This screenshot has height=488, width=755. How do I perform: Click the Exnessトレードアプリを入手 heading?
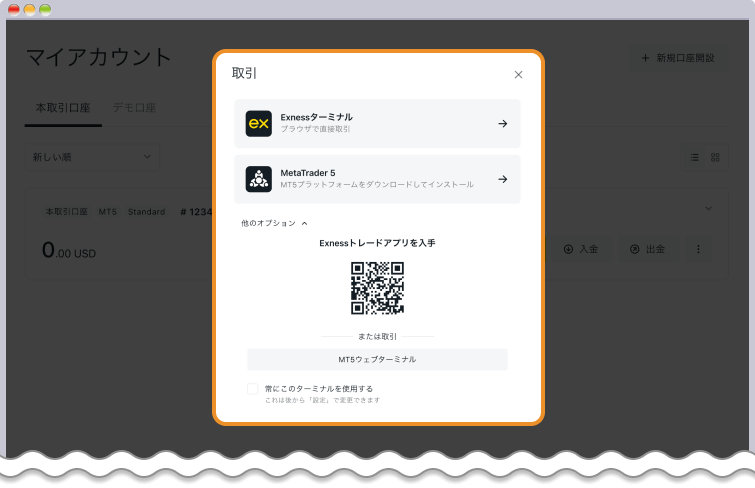pos(377,243)
